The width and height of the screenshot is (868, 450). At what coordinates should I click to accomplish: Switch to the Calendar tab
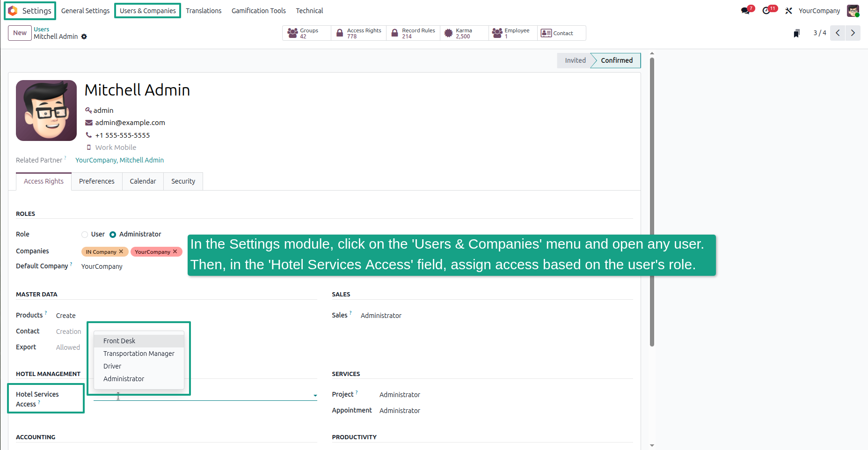point(143,181)
